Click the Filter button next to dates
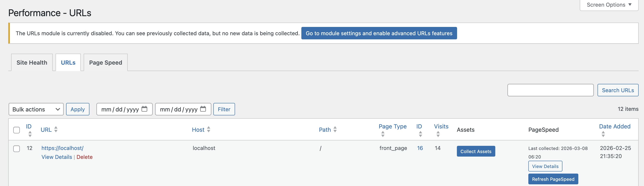 (224, 109)
